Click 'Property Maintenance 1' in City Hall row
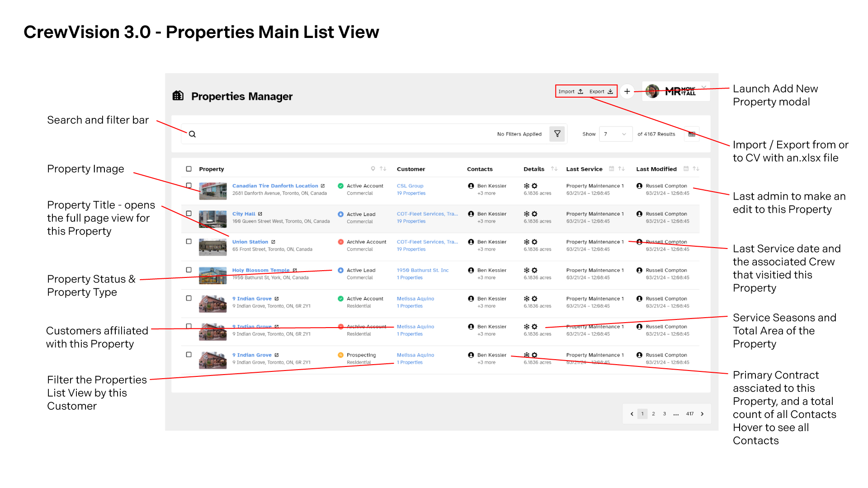The width and height of the screenshot is (868, 488). [x=595, y=214]
